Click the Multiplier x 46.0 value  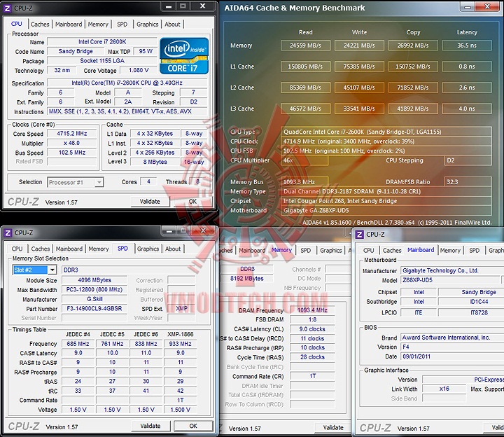coord(72,143)
